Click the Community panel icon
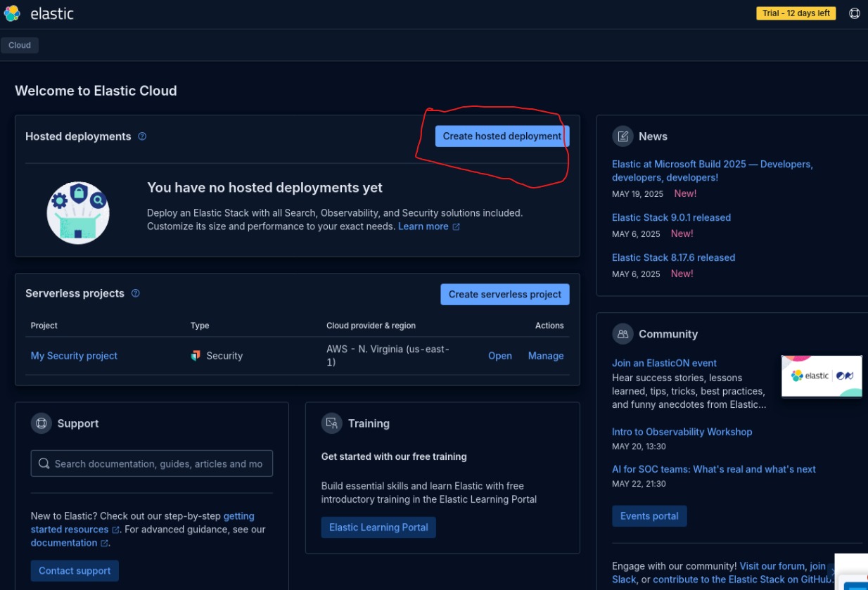Viewport: 868px width, 590px height. tap(623, 334)
